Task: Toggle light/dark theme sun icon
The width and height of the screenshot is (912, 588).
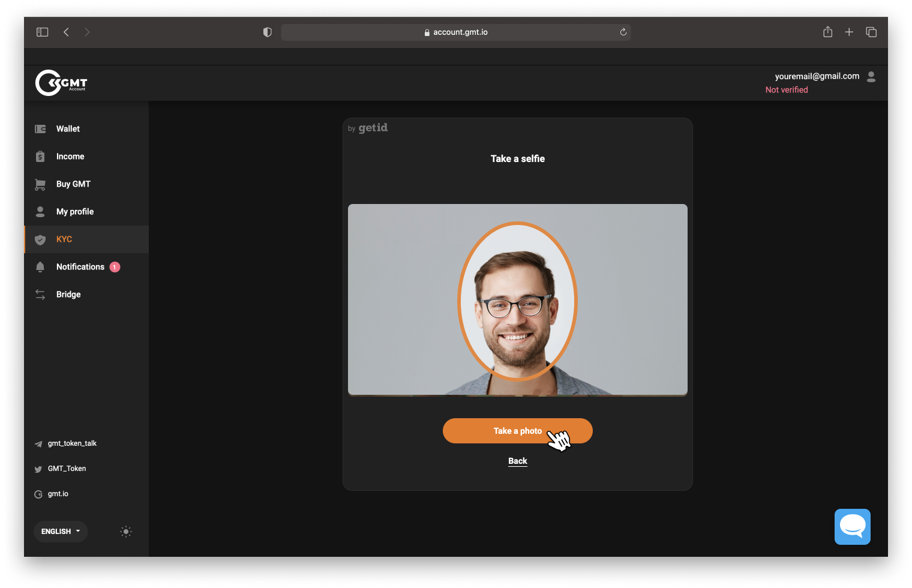Action: (x=126, y=532)
